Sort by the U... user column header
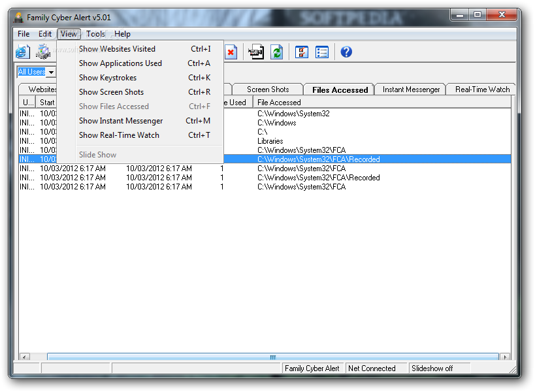Viewport: 535px width, 392px height. (27, 103)
